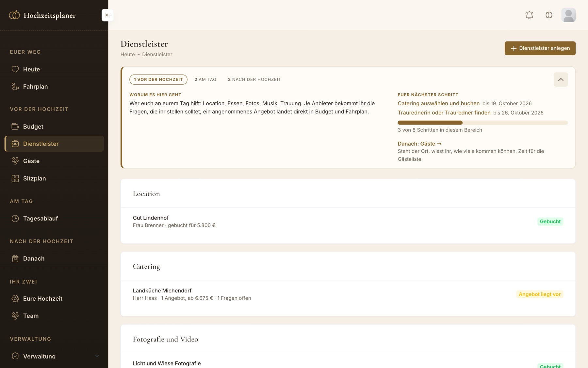Click the steps progress bar
Screen dimensions: 588x368
tap(482, 123)
